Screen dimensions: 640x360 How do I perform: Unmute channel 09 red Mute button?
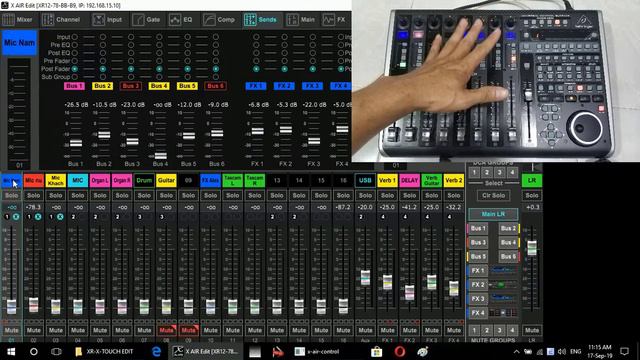(188, 330)
